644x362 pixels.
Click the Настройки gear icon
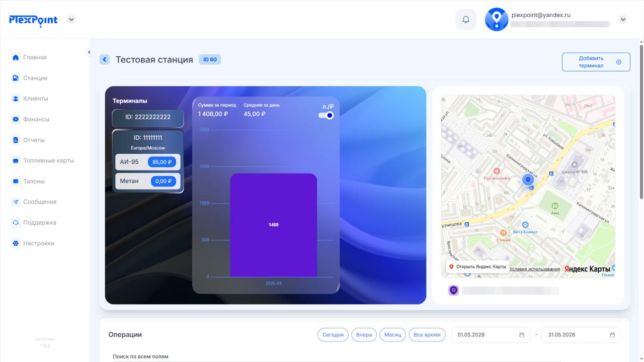16,243
